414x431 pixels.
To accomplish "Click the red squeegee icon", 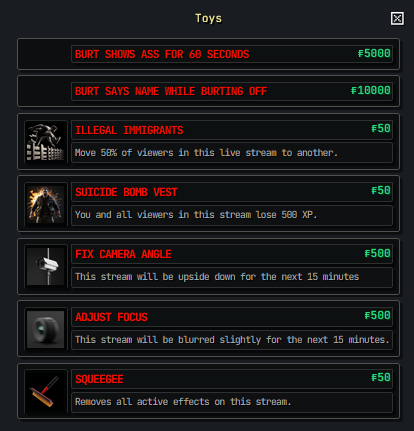I will 45,391.
